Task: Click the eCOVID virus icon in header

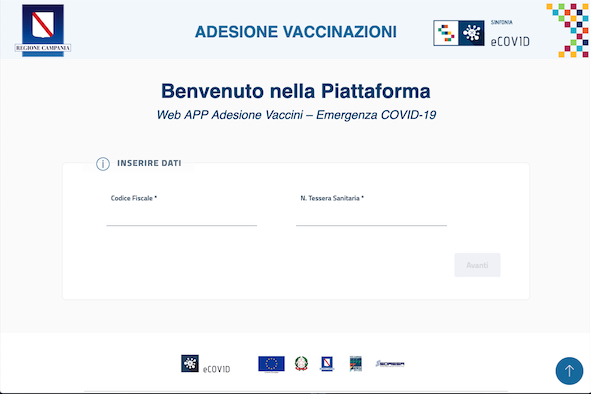Action: click(x=472, y=33)
